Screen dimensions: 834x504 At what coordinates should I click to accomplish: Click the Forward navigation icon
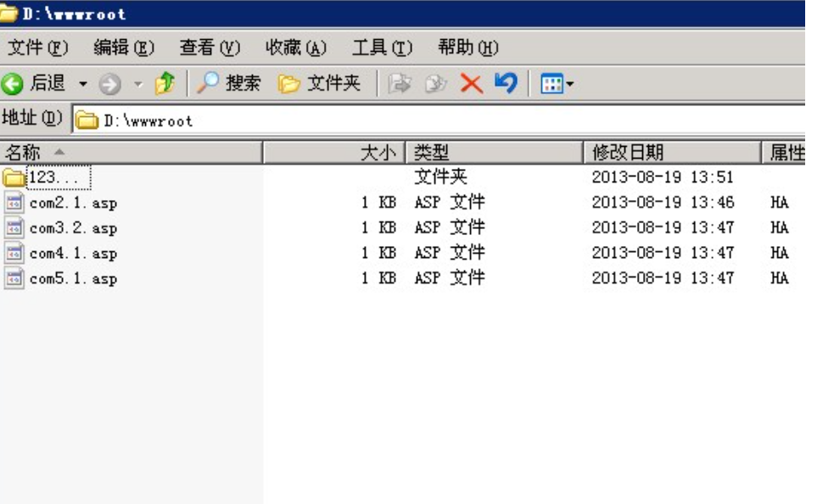tap(110, 83)
